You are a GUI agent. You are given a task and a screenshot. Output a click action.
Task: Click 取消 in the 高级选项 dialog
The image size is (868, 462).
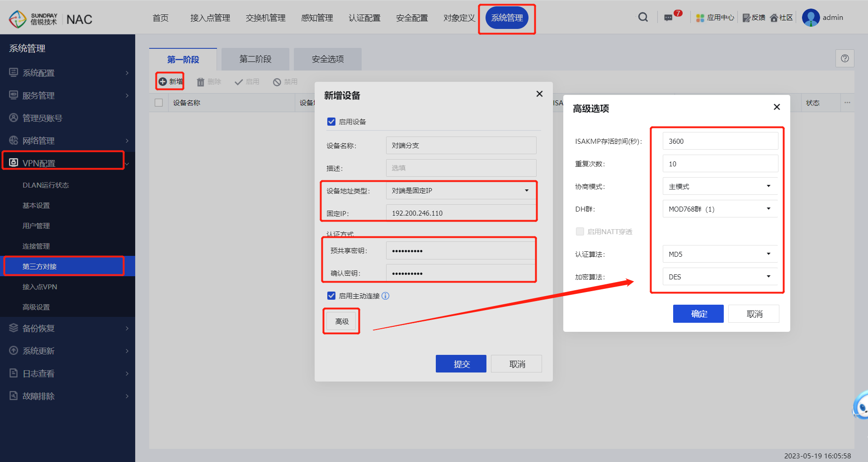pos(754,314)
